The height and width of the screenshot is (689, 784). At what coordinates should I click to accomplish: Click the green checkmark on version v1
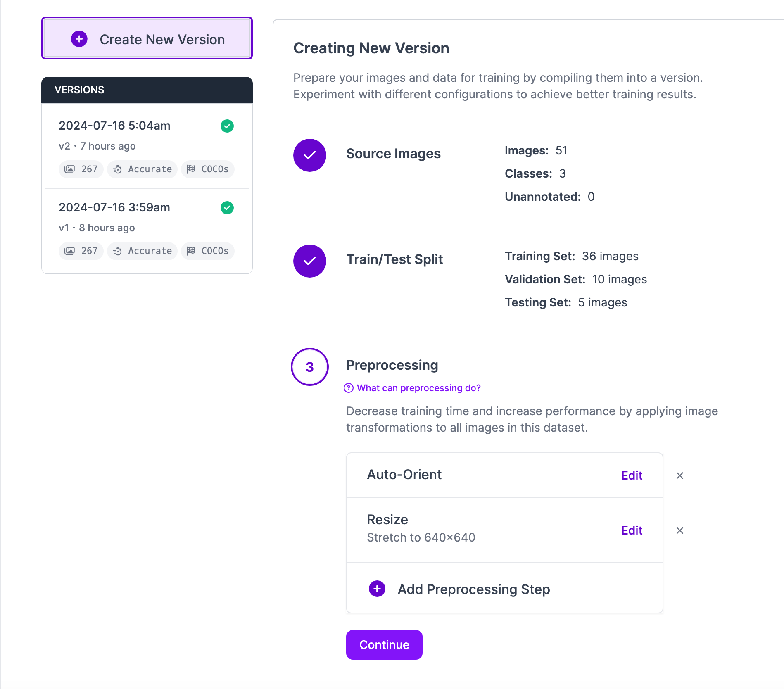pos(227,207)
